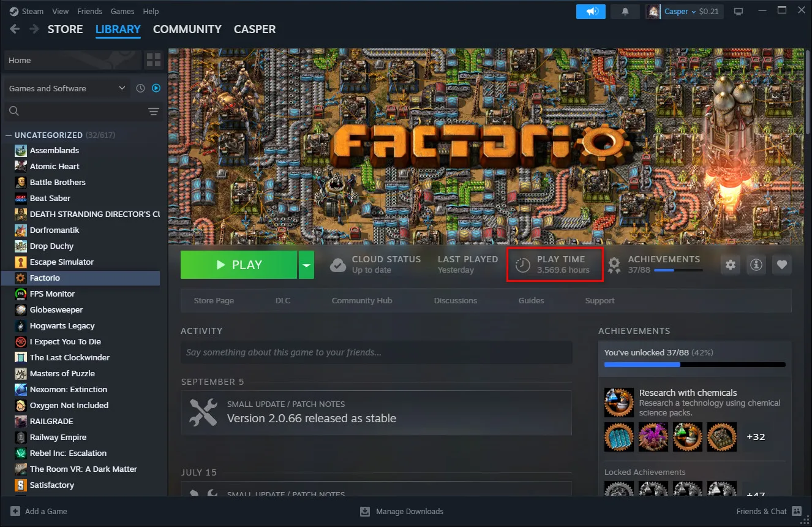Select Hogwarts Legacy in library

click(81, 325)
